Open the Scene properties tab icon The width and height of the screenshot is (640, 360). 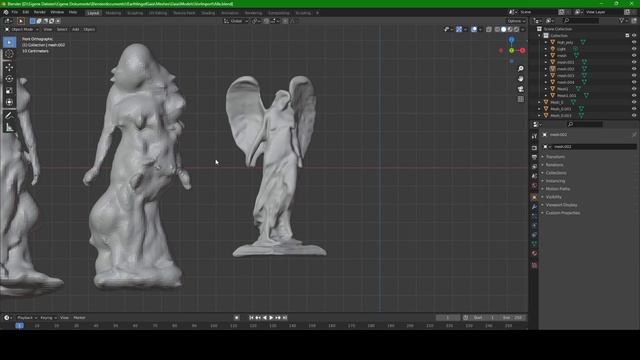pos(534,176)
